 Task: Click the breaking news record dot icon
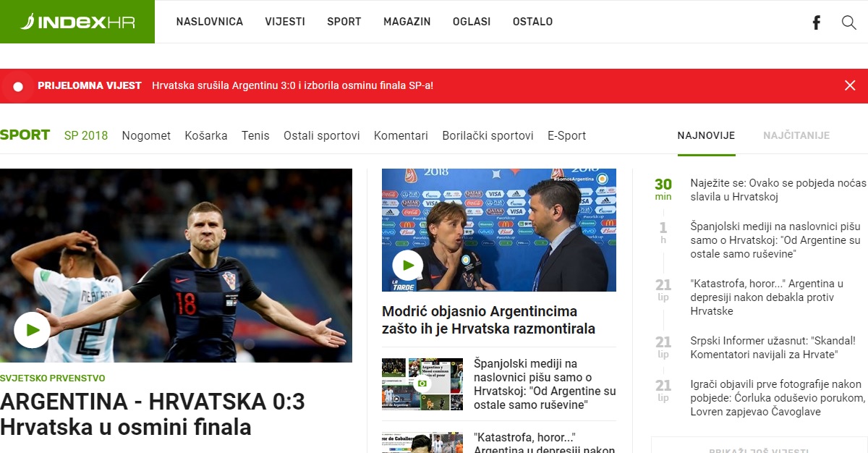click(x=19, y=86)
